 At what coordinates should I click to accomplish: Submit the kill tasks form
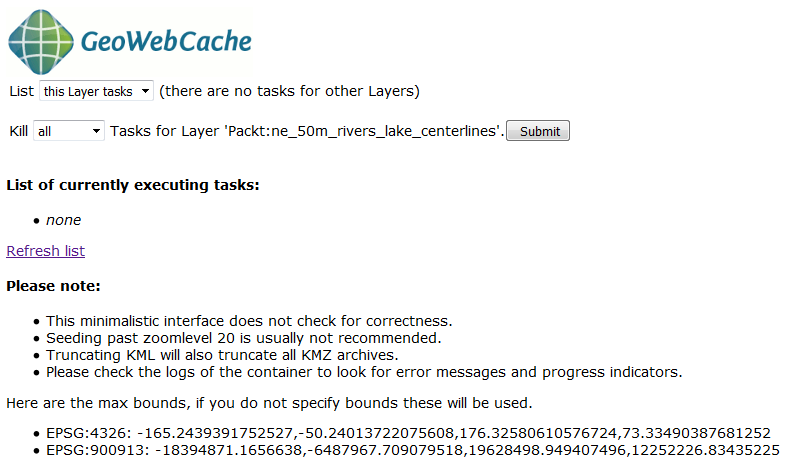tap(538, 131)
